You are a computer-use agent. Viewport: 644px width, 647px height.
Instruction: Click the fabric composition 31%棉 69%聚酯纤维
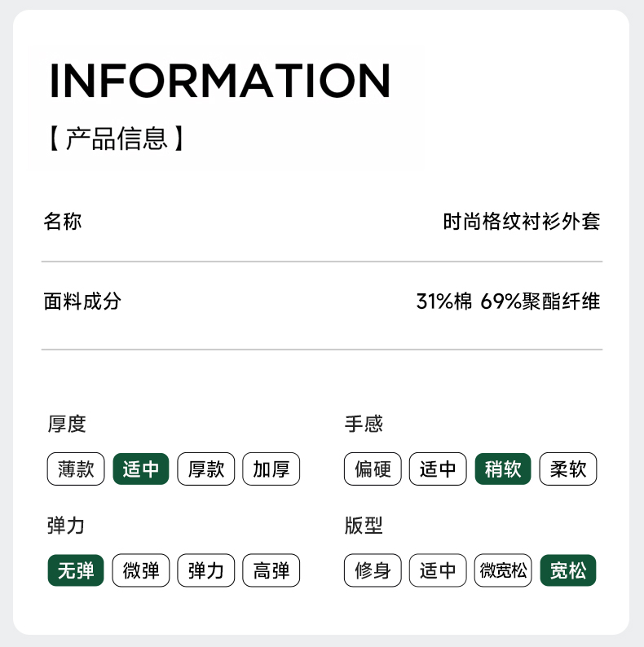508,301
